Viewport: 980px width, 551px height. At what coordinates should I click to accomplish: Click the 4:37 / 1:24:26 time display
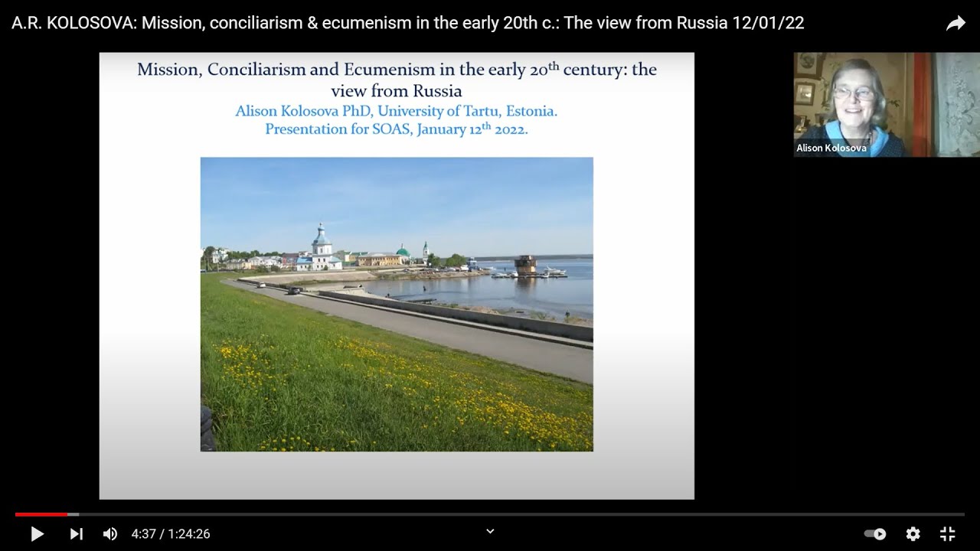tap(171, 534)
